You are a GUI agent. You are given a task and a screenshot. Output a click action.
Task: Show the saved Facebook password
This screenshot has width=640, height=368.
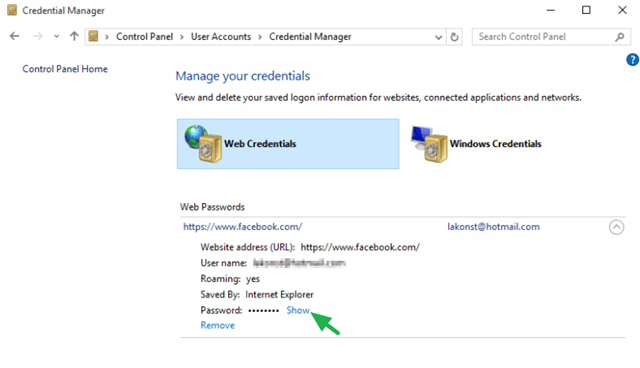coord(298,310)
